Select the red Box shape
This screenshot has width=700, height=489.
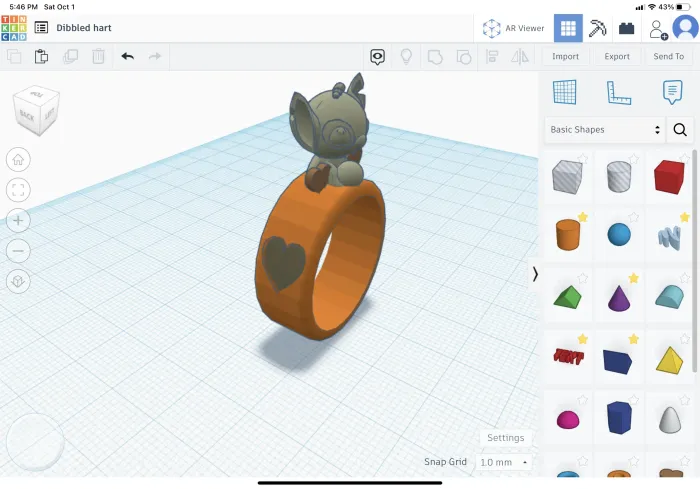tap(669, 177)
